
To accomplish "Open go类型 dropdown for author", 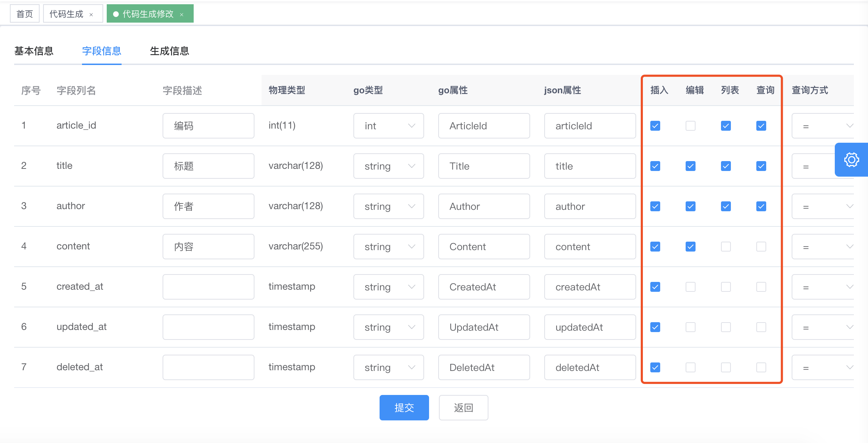I will click(389, 206).
